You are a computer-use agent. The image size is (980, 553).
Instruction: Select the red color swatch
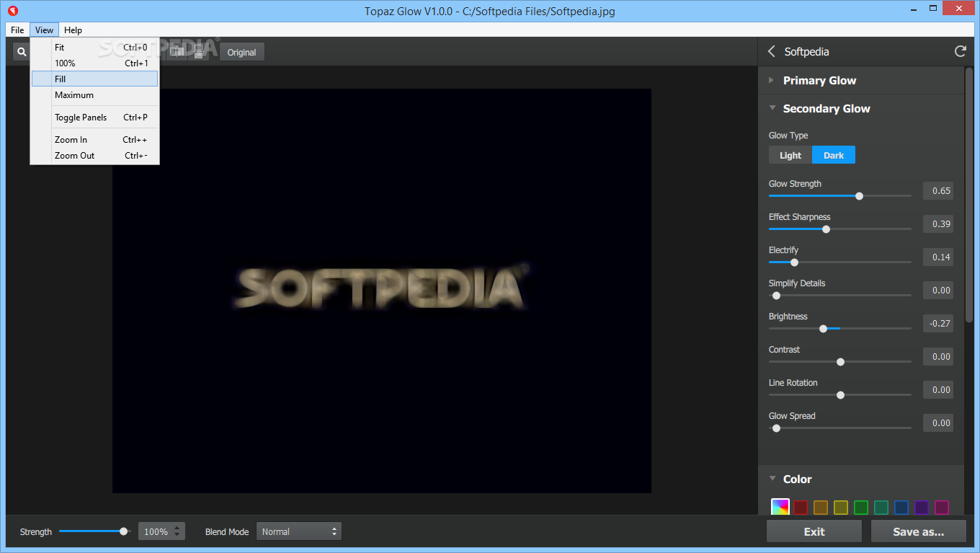[800, 508]
